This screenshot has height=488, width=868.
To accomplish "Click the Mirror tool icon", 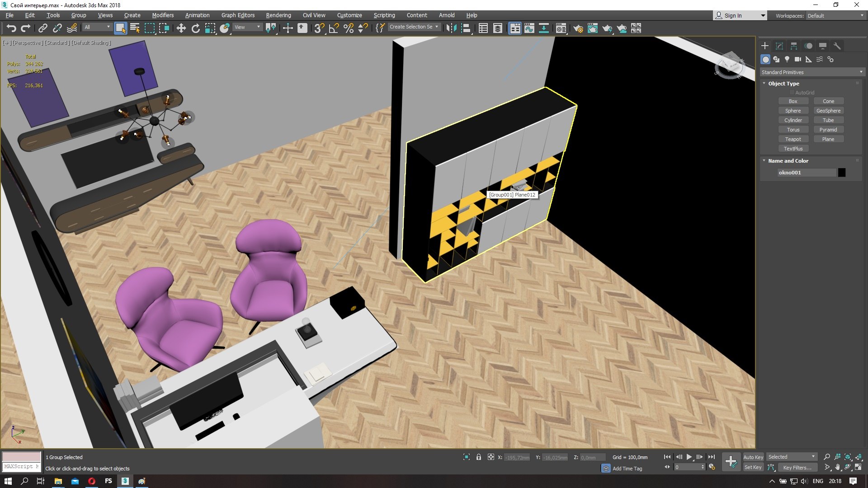I will [451, 28].
